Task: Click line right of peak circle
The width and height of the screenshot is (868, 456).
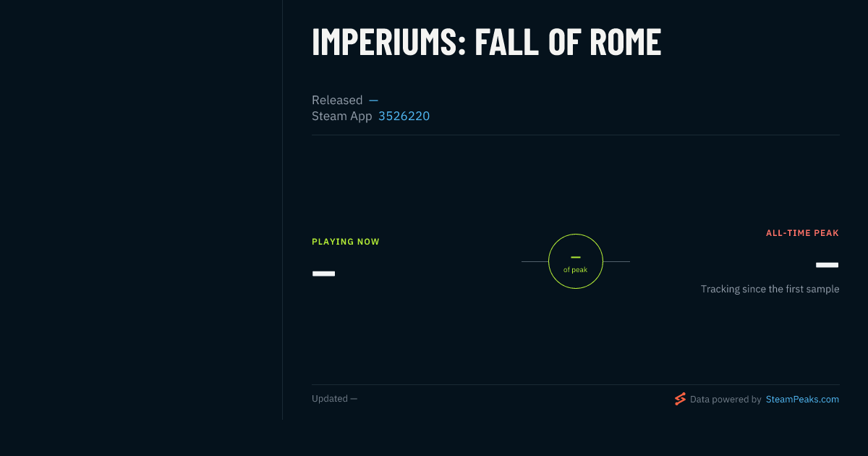Action: tap(616, 261)
